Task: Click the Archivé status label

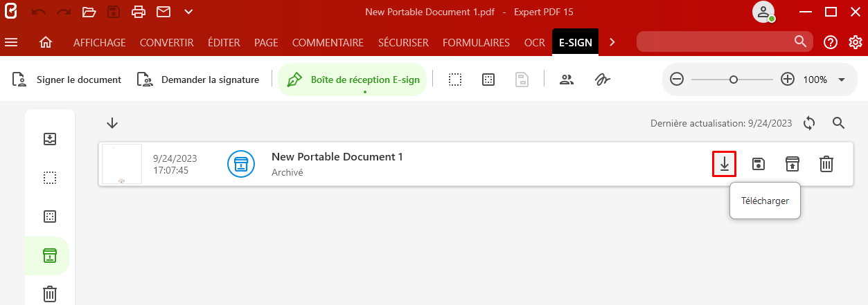Action: click(287, 172)
